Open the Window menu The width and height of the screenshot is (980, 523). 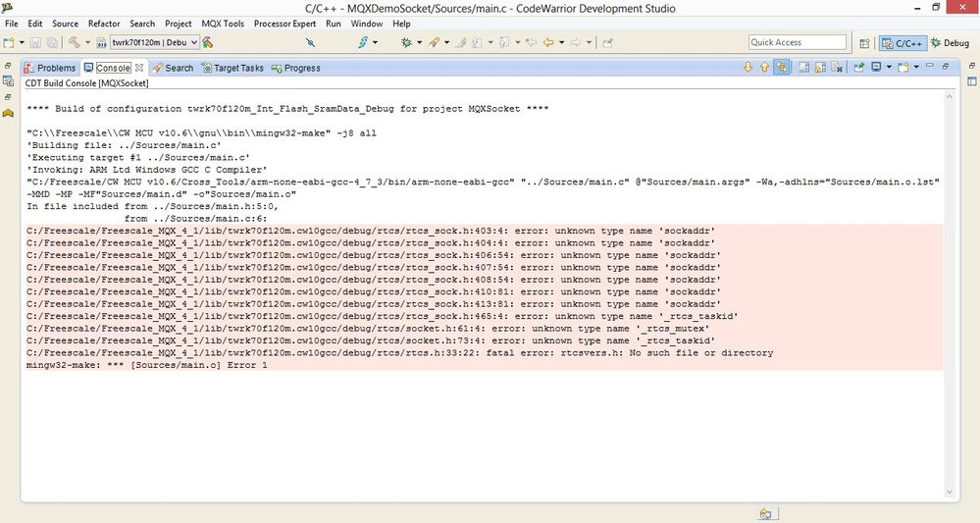(366, 24)
